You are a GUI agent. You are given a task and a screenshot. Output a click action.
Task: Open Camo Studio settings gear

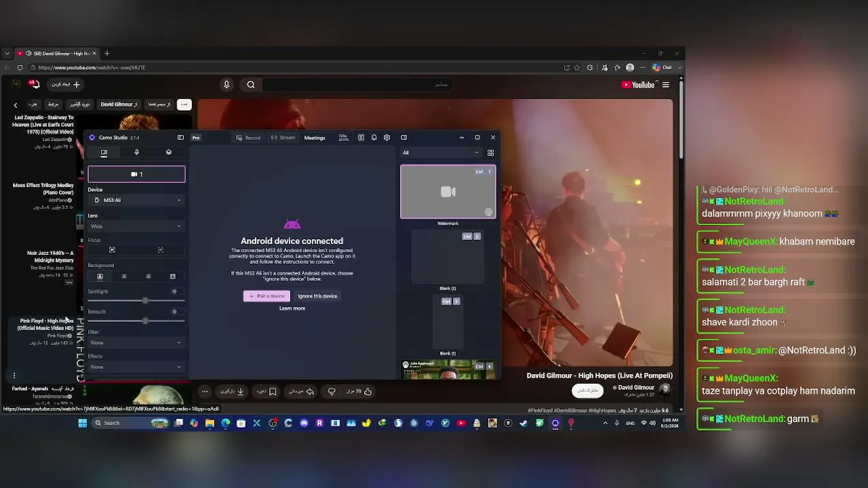[x=387, y=138]
